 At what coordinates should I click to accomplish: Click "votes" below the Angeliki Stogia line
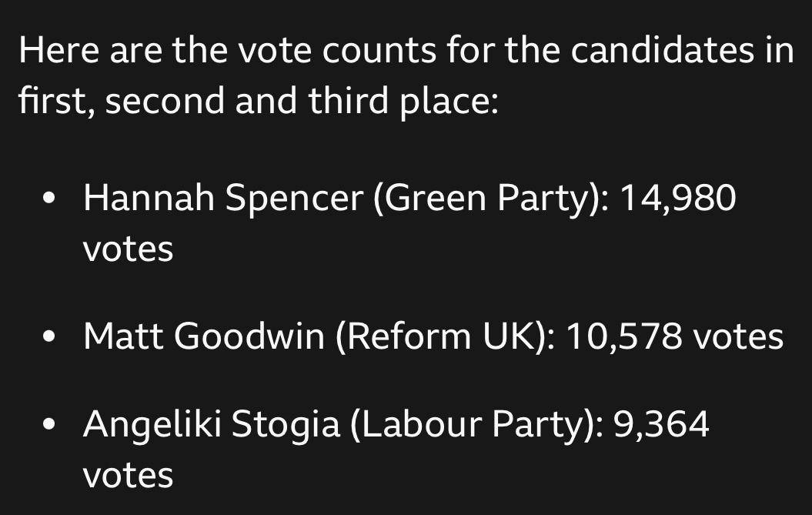tap(128, 474)
